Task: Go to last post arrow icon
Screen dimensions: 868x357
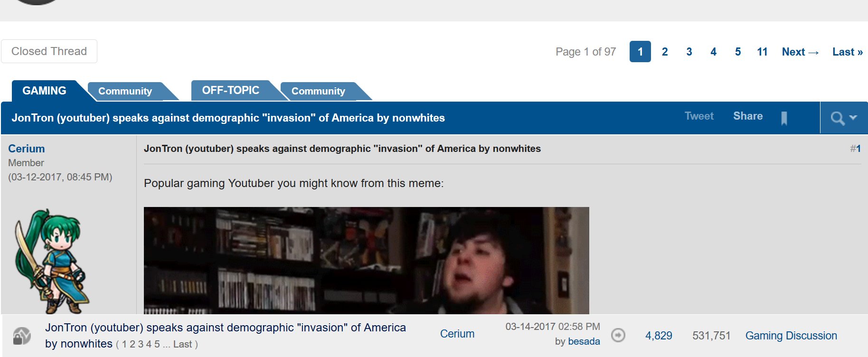Action: (618, 335)
